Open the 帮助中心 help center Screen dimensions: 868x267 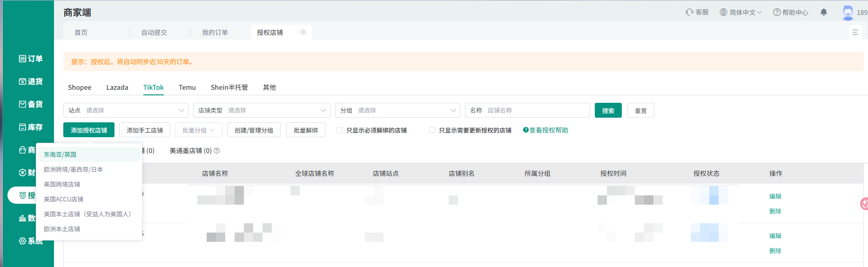point(791,12)
